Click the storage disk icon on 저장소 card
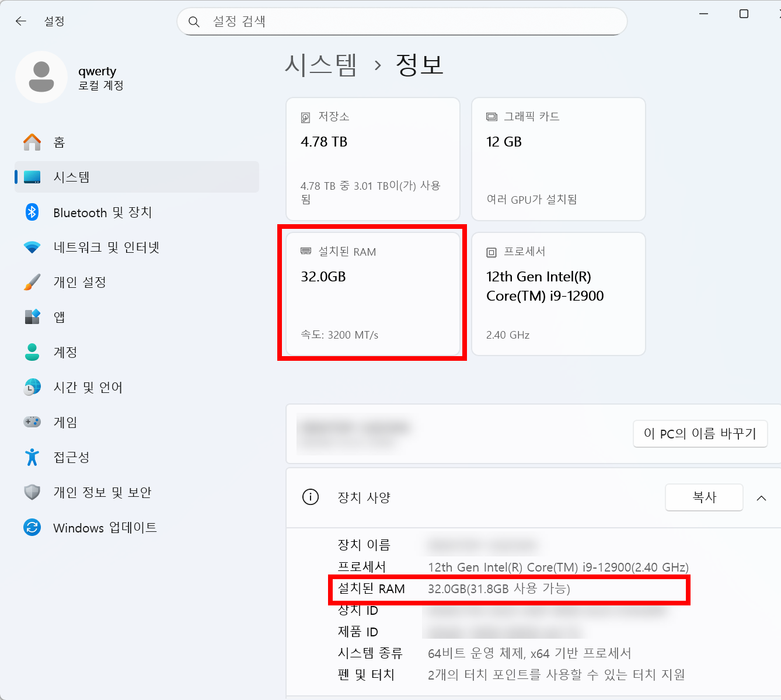This screenshot has height=700, width=781. (x=305, y=117)
